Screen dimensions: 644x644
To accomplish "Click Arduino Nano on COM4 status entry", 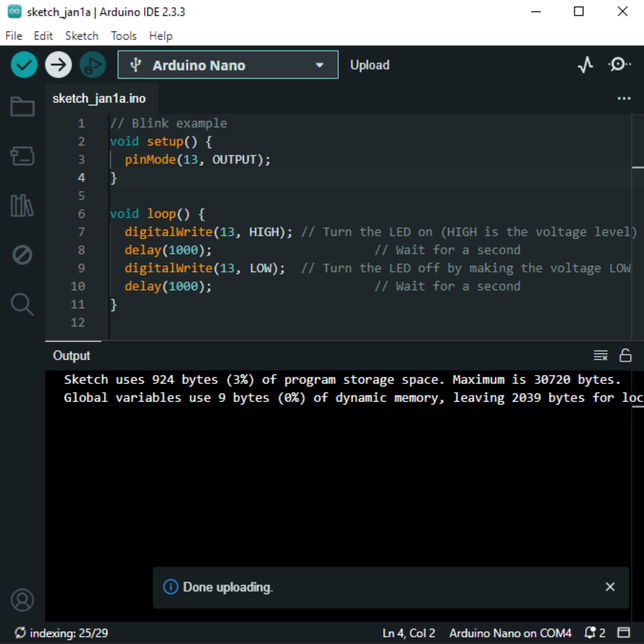I will [x=510, y=633].
